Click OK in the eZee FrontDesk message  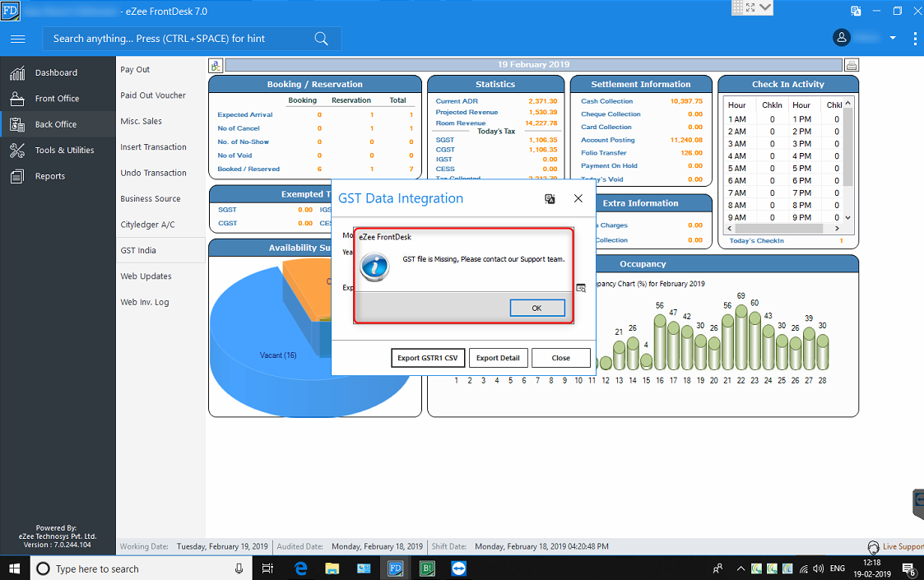[536, 308]
